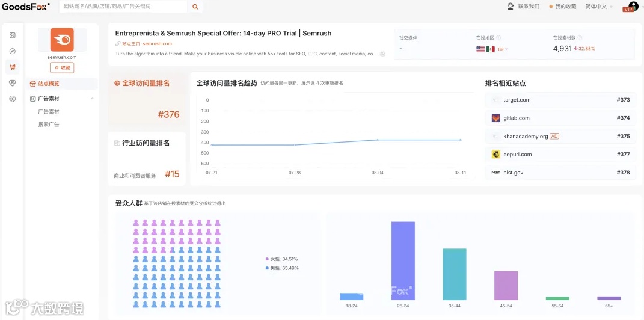Click the copy icon after the description text
644x320 pixels.
tap(382, 54)
